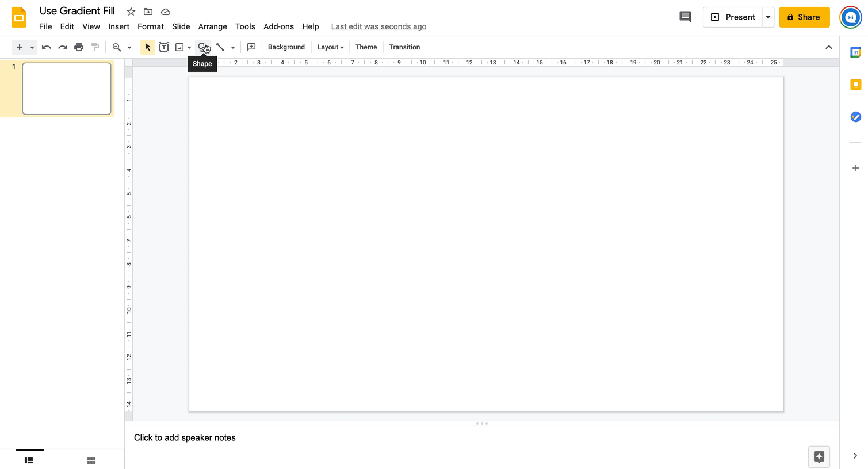
Task: Open the Layout dropdown
Action: point(331,47)
